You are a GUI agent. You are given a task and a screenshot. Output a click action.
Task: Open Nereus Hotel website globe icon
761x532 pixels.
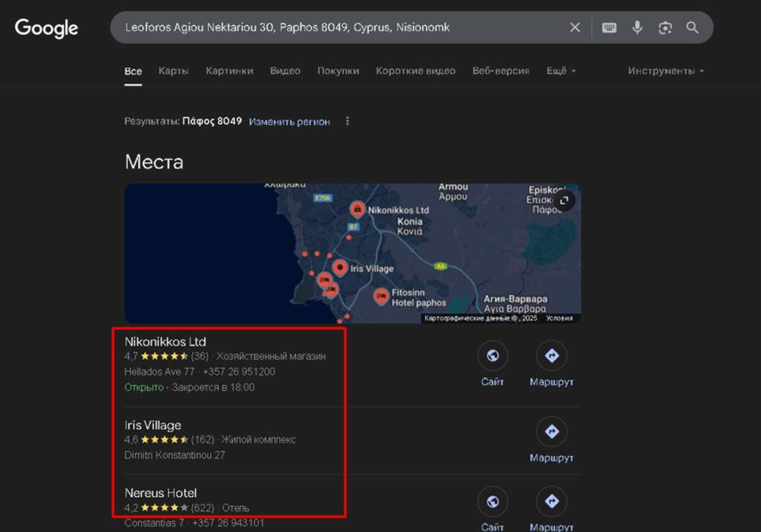click(492, 502)
